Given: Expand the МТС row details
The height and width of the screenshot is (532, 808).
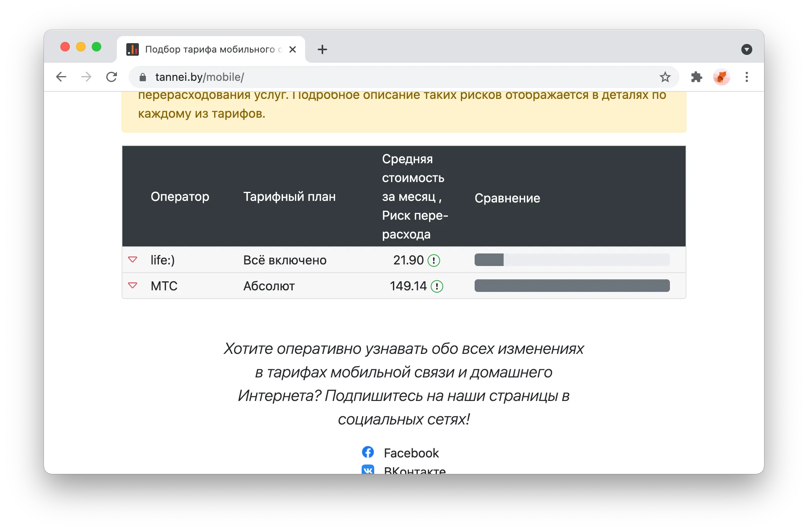Looking at the screenshot, I should 133,286.
